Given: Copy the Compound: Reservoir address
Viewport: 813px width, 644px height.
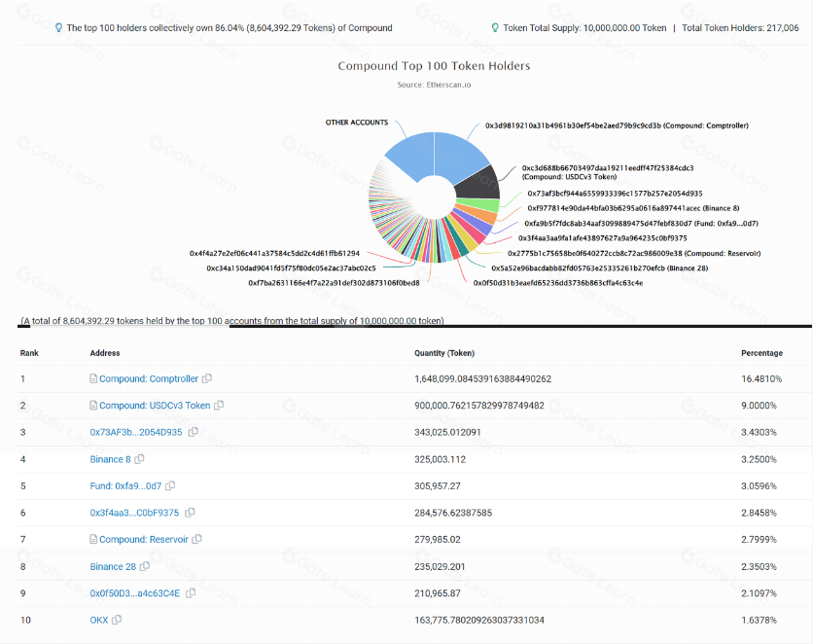Looking at the screenshot, I should coord(196,539).
